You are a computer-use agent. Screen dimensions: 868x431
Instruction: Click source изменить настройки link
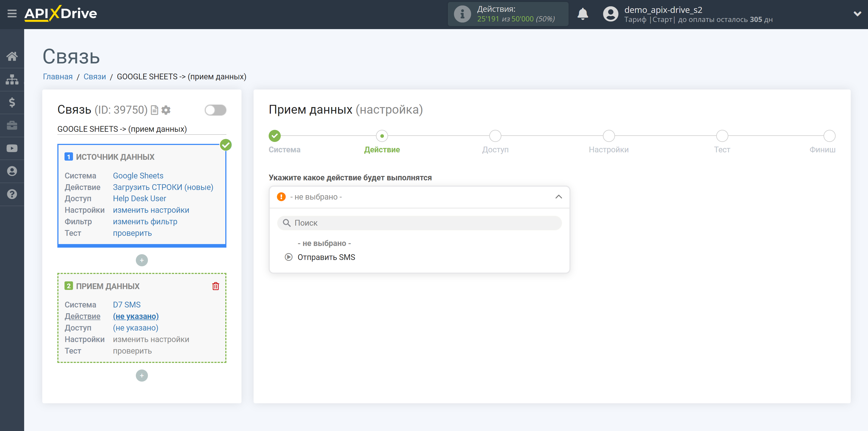pyautogui.click(x=151, y=210)
